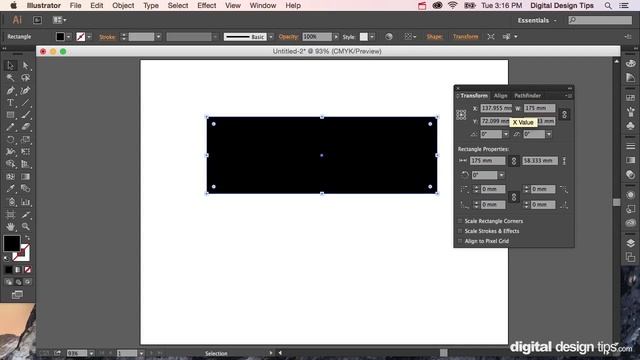Select the Artboard tool
Viewport: 640px width, 360px height.
(x=10, y=214)
